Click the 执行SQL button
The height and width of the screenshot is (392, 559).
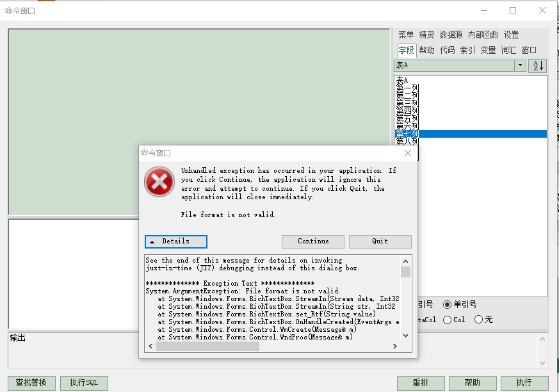pos(84,383)
